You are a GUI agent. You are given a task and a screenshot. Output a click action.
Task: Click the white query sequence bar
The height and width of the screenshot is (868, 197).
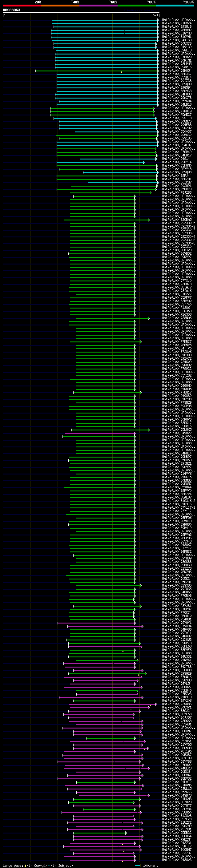[x=81, y=13]
